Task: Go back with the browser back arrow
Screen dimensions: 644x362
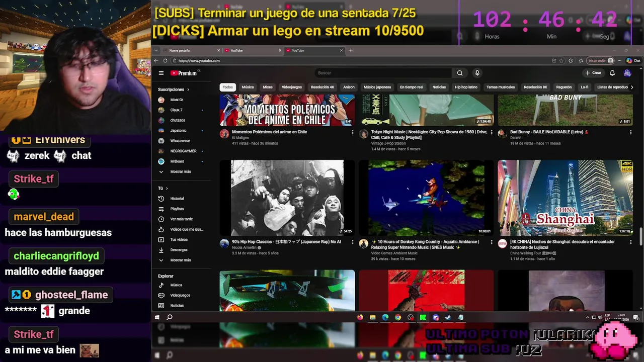Action: click(156, 61)
